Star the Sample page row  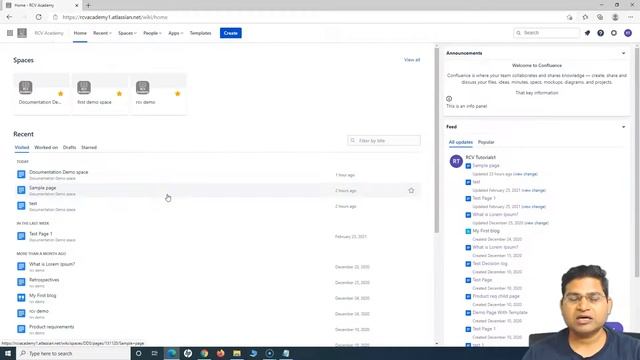click(x=411, y=191)
